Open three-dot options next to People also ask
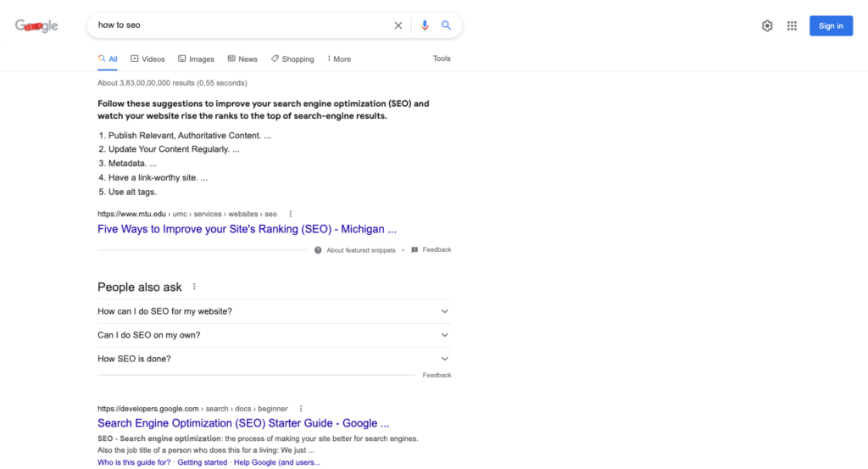The width and height of the screenshot is (868, 469). point(194,288)
